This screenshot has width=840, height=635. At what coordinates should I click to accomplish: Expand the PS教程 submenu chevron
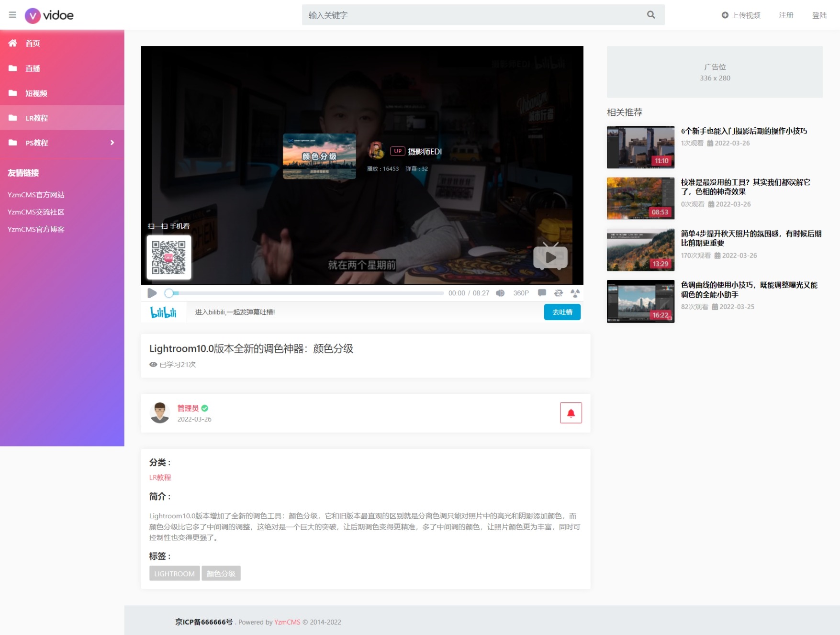click(112, 143)
